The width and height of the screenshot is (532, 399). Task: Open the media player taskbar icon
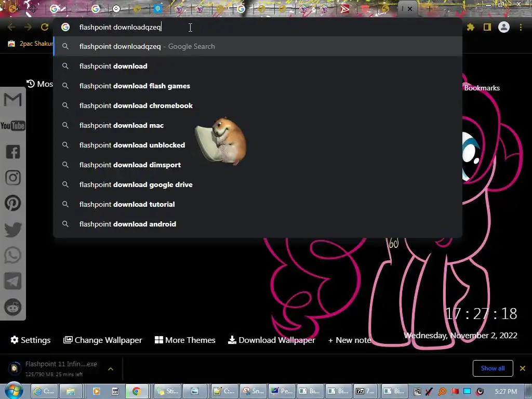click(x=96, y=391)
